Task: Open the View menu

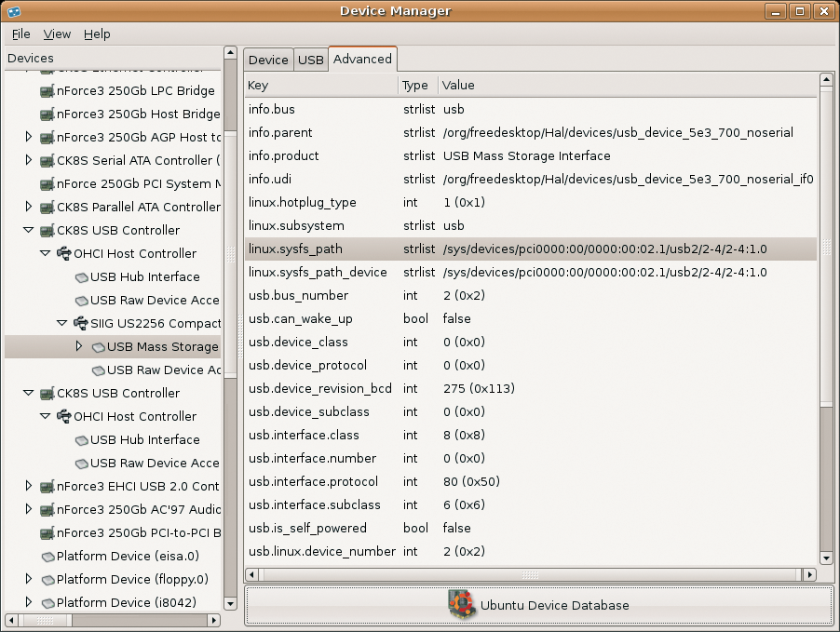Action: (x=57, y=34)
